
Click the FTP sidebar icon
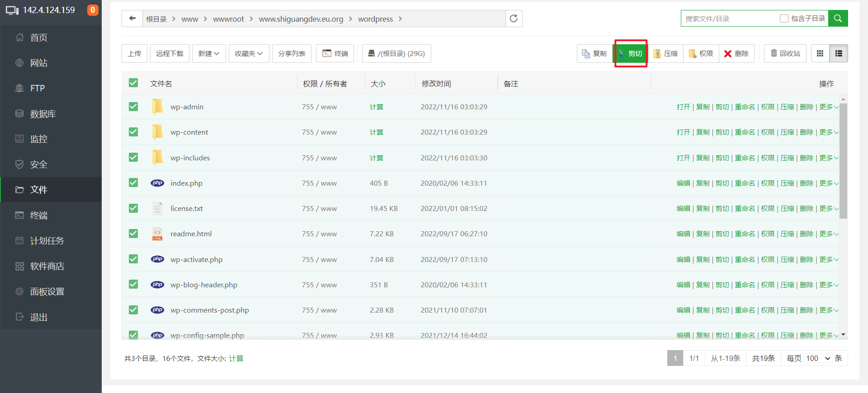tap(19, 88)
